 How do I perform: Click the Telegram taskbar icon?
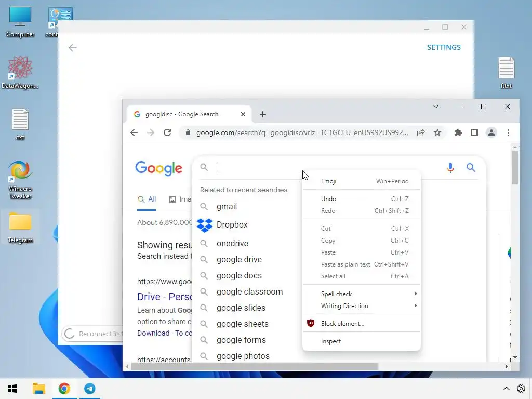coord(90,389)
